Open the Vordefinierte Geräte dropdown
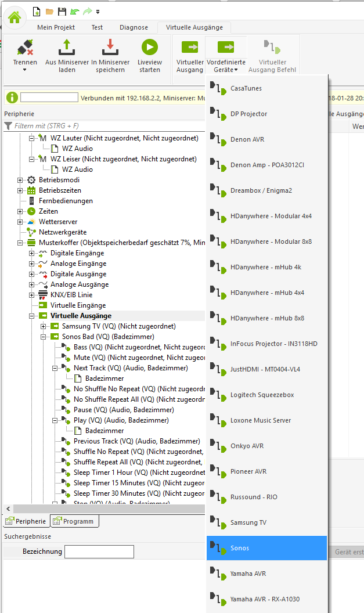Viewport: 364px width, 613px height. (226, 55)
